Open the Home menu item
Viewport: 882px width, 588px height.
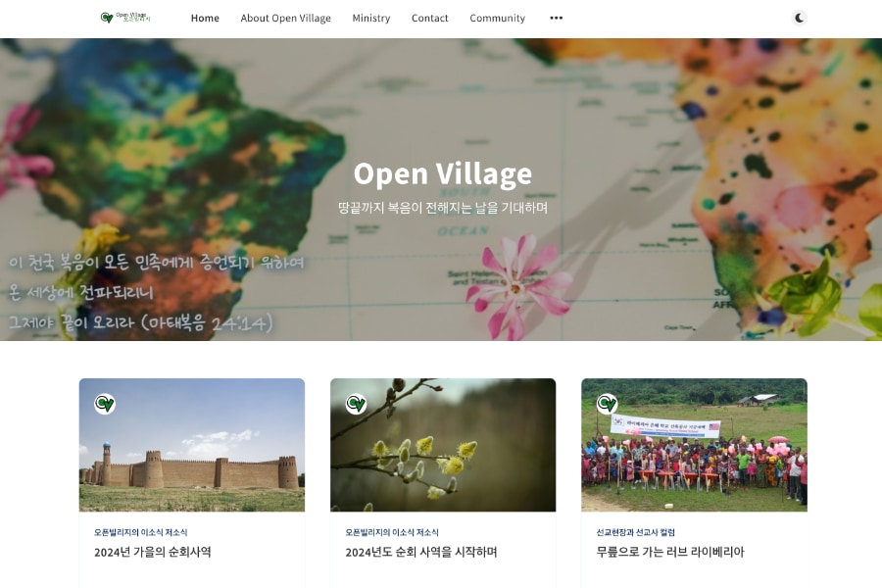[x=205, y=18]
